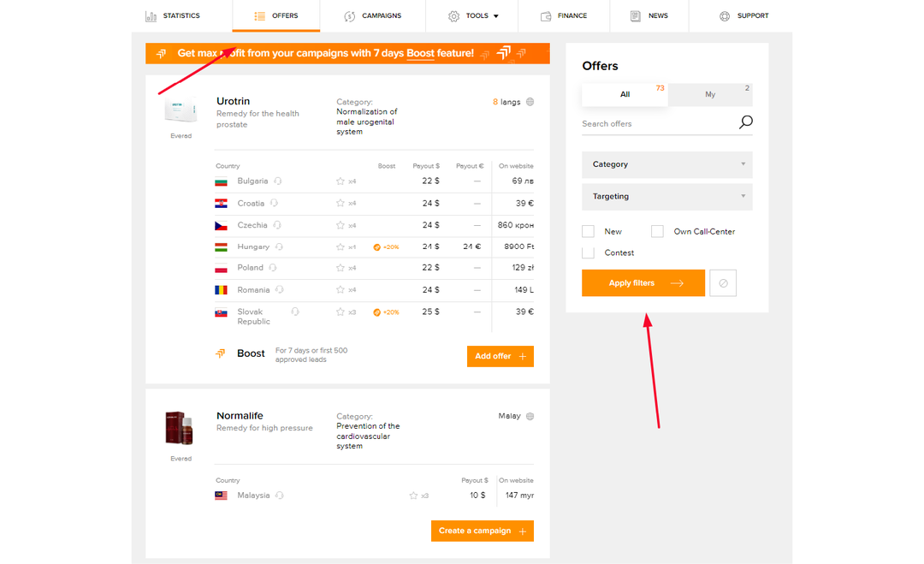Click Add offer for Urotrin

tap(500, 356)
